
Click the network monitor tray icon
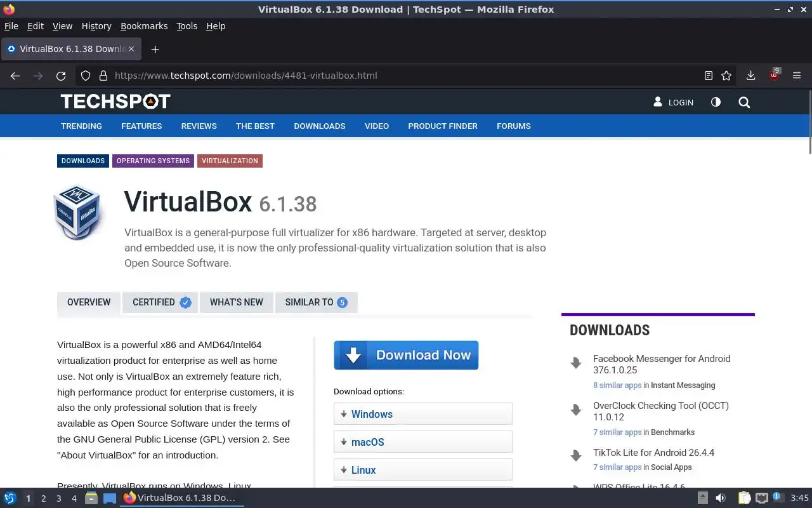pos(762,498)
